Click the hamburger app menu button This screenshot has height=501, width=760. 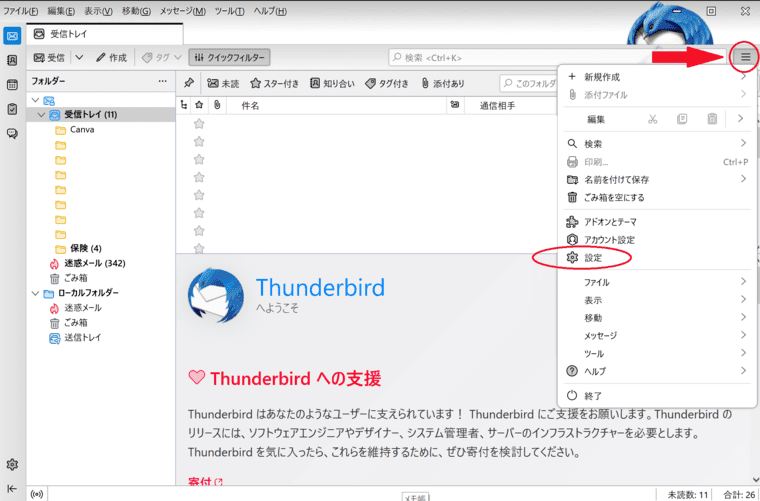(x=745, y=57)
